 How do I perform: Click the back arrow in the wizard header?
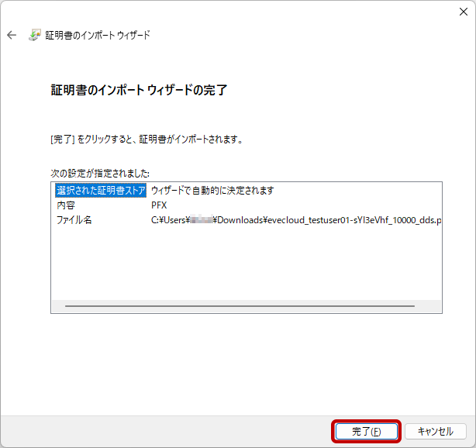point(12,36)
